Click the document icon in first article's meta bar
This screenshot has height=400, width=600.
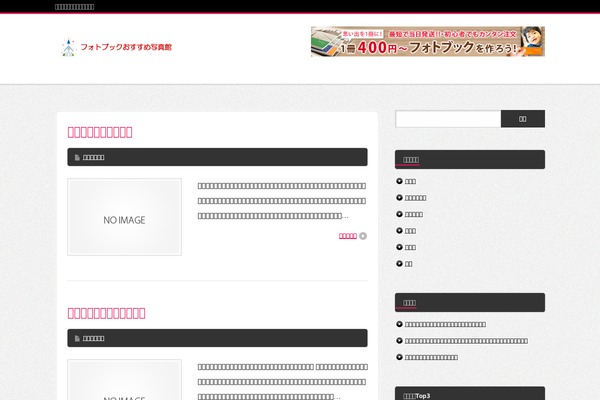[77, 157]
